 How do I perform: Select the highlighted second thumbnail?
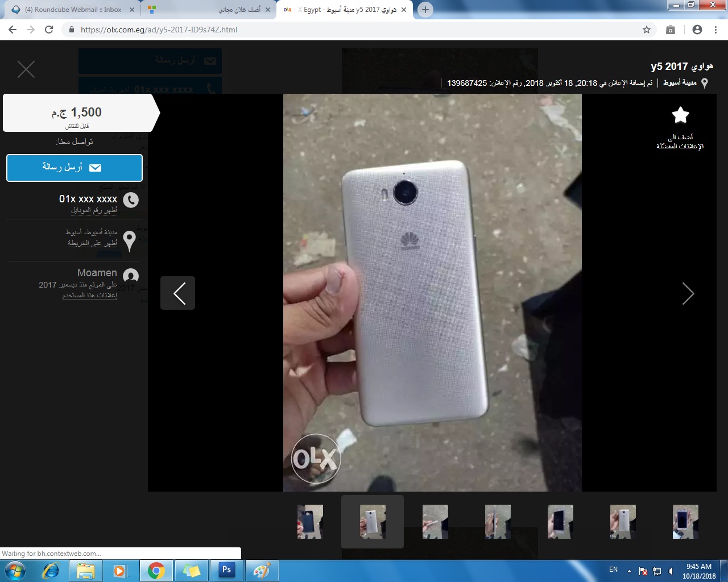coord(373,522)
